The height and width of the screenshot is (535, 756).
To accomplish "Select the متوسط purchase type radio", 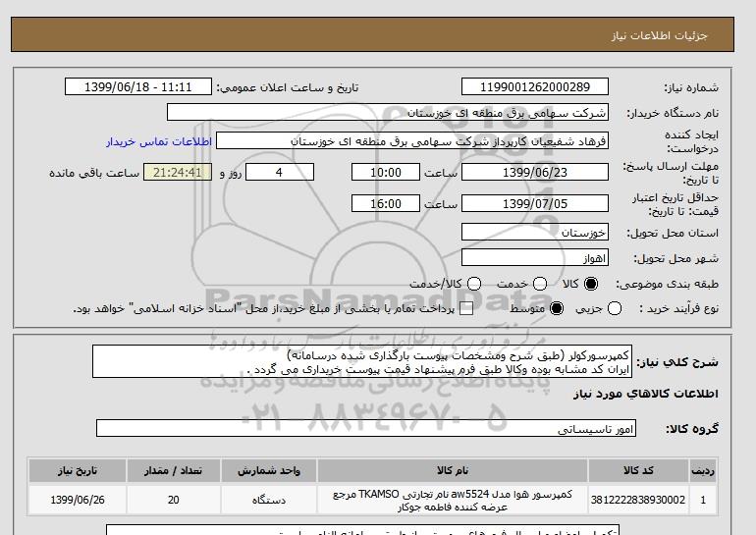I will (557, 308).
